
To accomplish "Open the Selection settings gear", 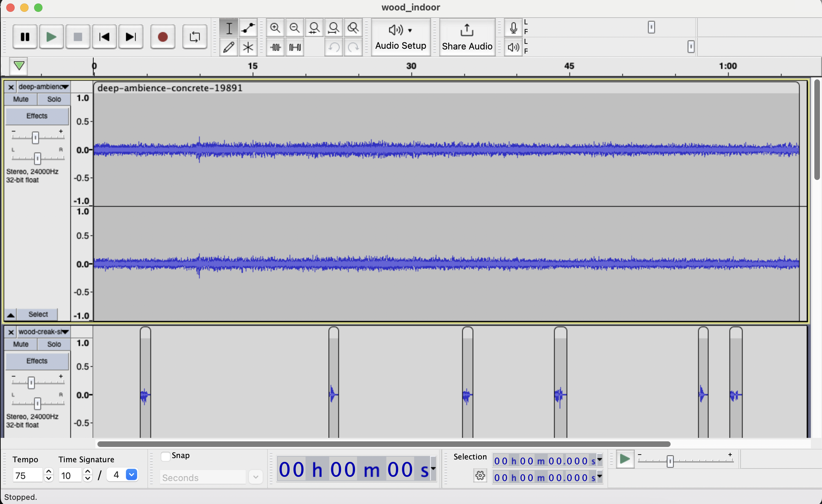I will pos(480,475).
